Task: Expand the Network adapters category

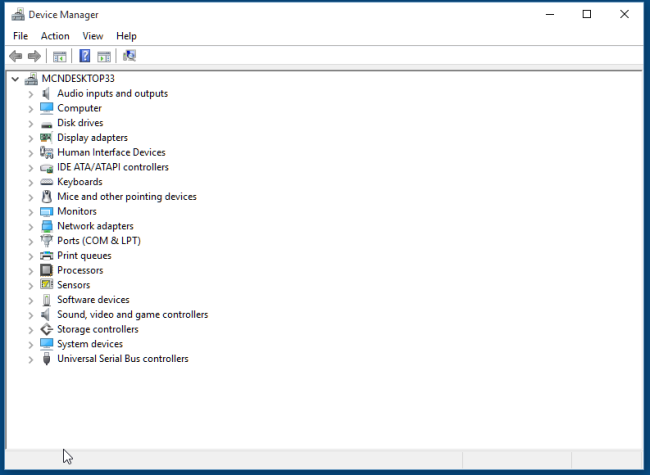Action: (31, 227)
